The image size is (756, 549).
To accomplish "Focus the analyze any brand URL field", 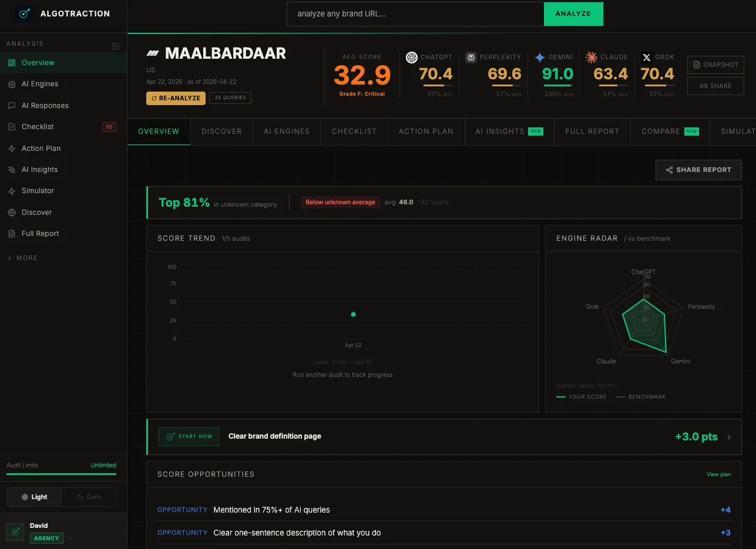I will (x=415, y=14).
